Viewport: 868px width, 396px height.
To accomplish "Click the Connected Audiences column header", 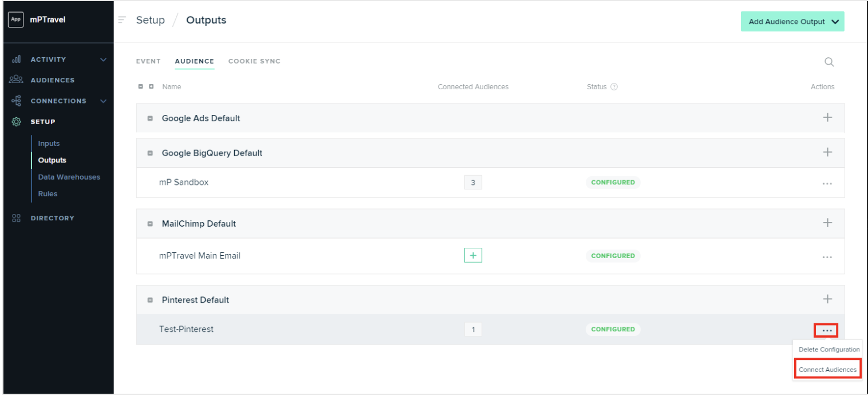I will tap(473, 87).
